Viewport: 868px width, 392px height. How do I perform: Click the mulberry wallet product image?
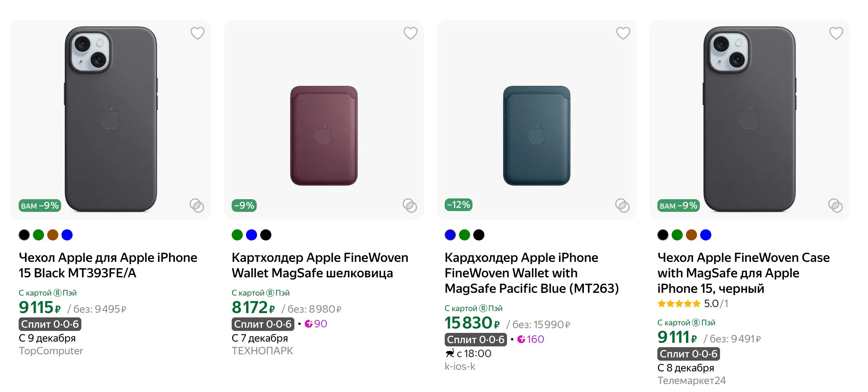324,136
